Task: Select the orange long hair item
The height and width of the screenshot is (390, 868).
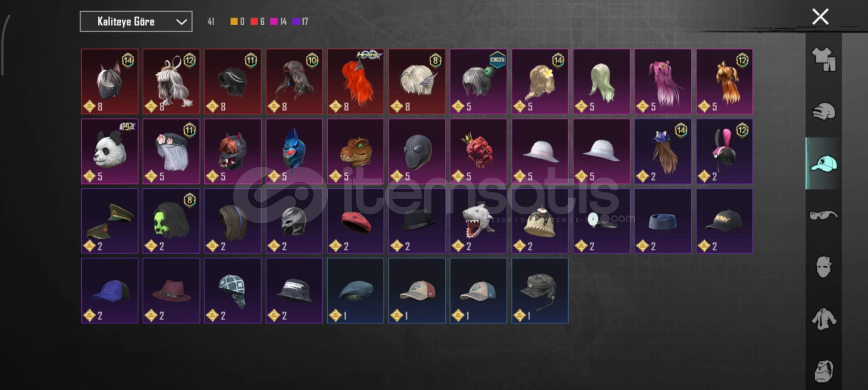Action: pos(356,81)
